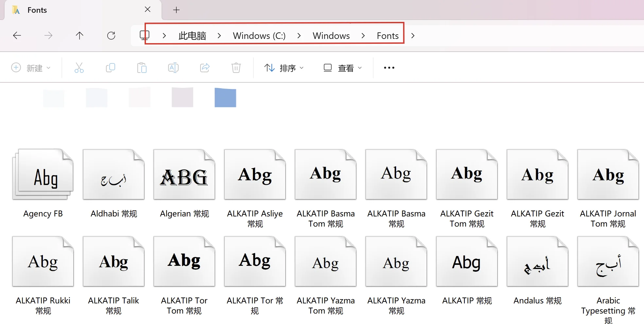This screenshot has height=324, width=644.
Task: Click the Refresh icon in the address bar
Action: [x=111, y=35]
